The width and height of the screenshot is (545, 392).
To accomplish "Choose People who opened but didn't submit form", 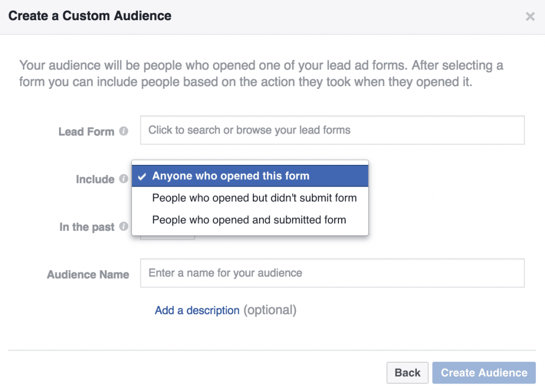I will click(250, 197).
